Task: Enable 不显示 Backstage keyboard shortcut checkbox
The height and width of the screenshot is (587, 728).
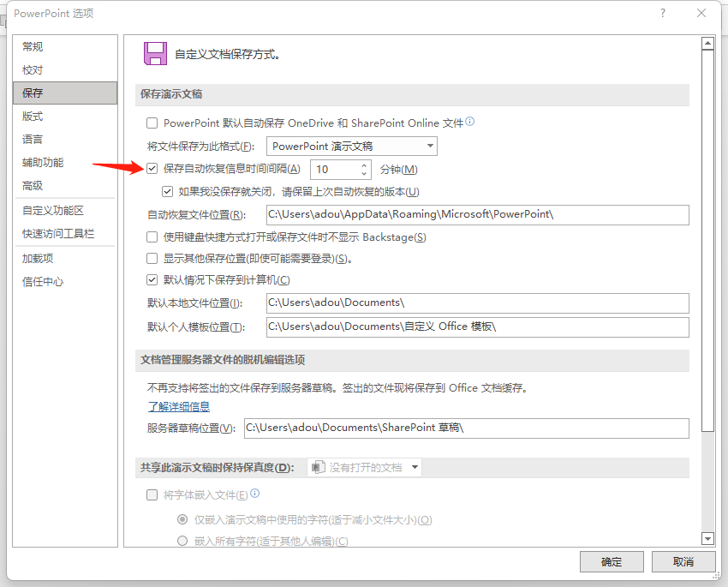Action: (152, 237)
